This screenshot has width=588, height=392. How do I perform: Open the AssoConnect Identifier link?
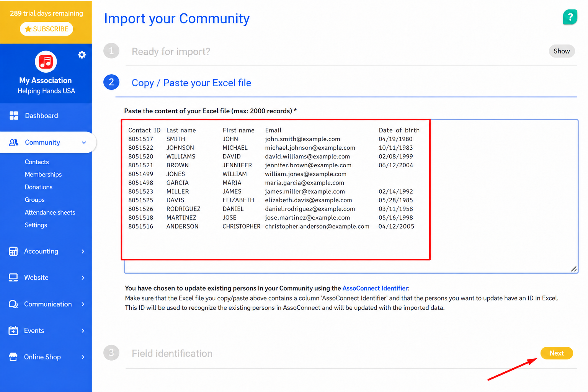[375, 288]
